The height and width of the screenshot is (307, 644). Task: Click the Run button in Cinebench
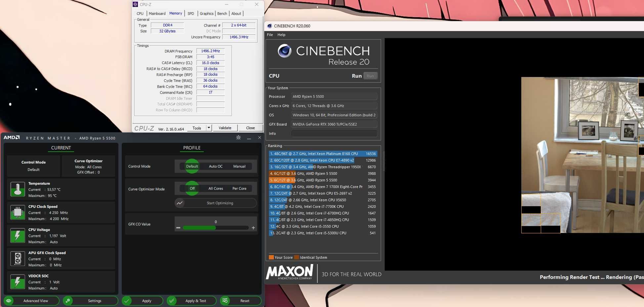click(370, 76)
